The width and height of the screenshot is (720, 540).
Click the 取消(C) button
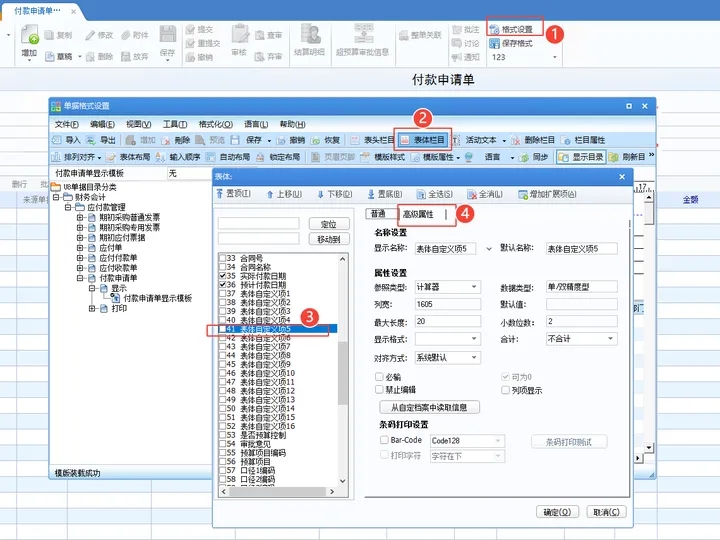click(x=606, y=512)
